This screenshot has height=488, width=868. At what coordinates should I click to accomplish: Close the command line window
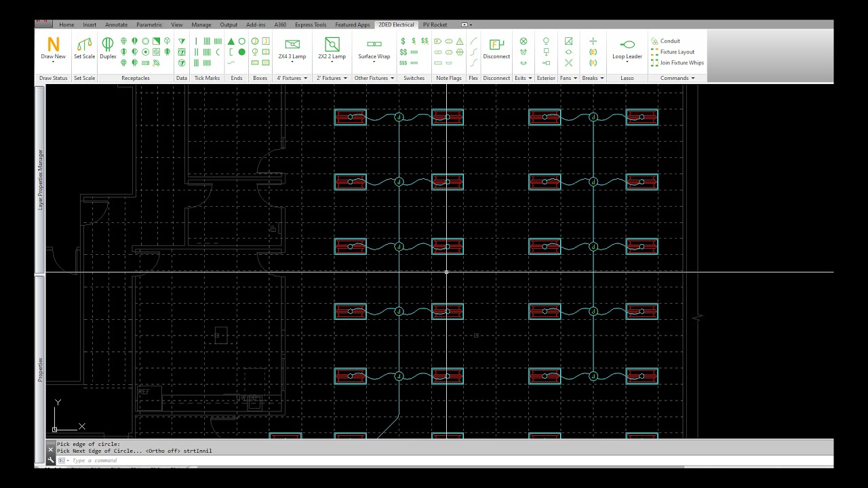pyautogui.click(x=50, y=449)
